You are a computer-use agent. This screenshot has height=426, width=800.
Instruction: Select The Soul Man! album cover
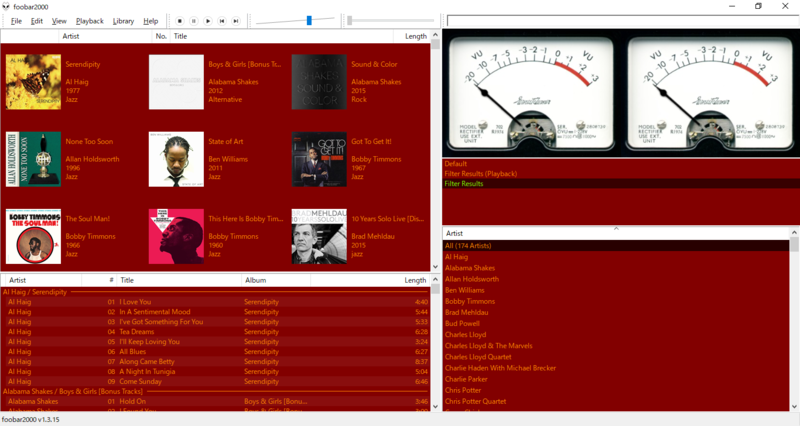(x=33, y=236)
